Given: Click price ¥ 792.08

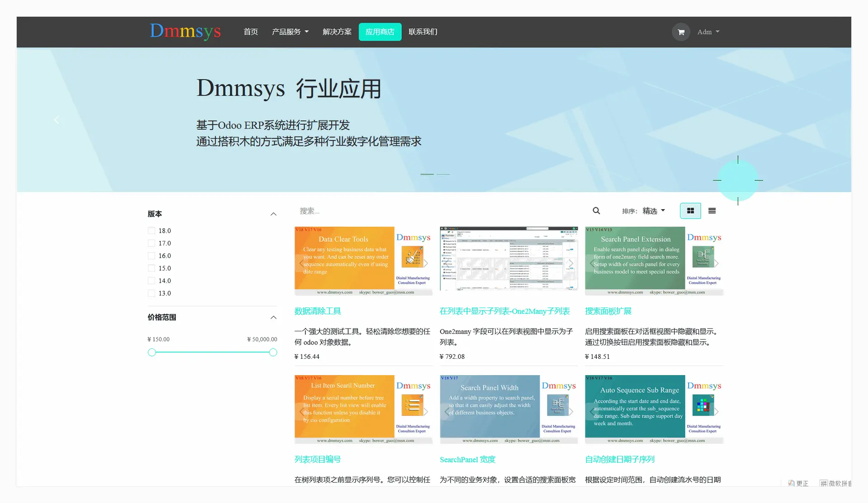Looking at the screenshot, I should click(452, 357).
